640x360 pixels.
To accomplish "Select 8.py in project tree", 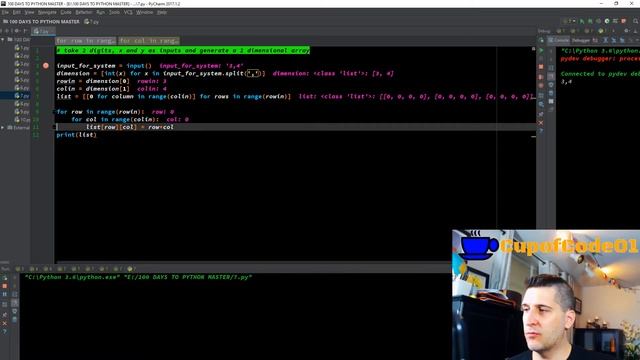I will coord(22,104).
